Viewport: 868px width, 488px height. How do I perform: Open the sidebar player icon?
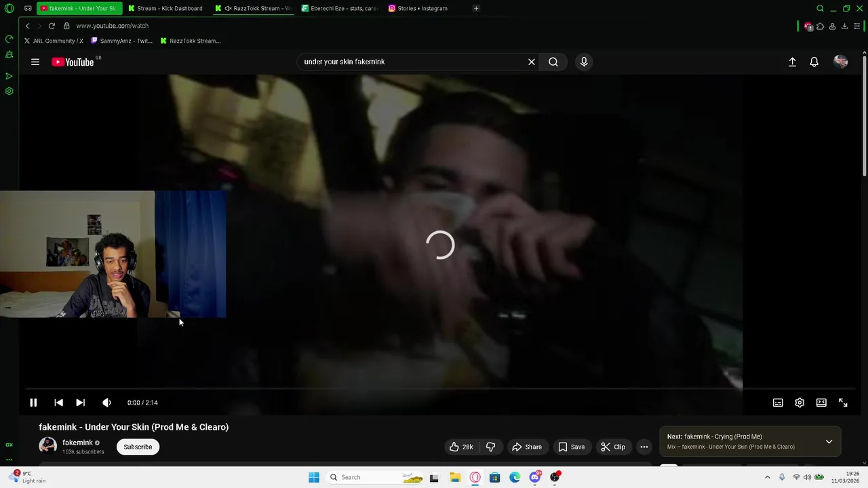point(9,76)
